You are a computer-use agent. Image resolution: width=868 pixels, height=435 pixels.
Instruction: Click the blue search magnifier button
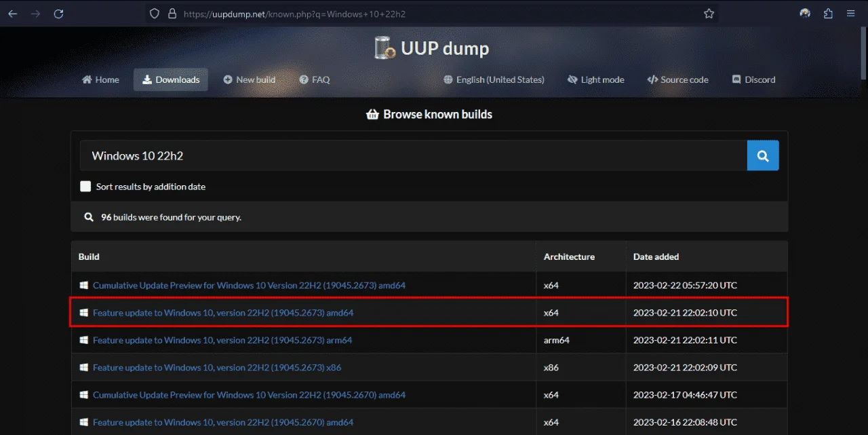coord(763,155)
